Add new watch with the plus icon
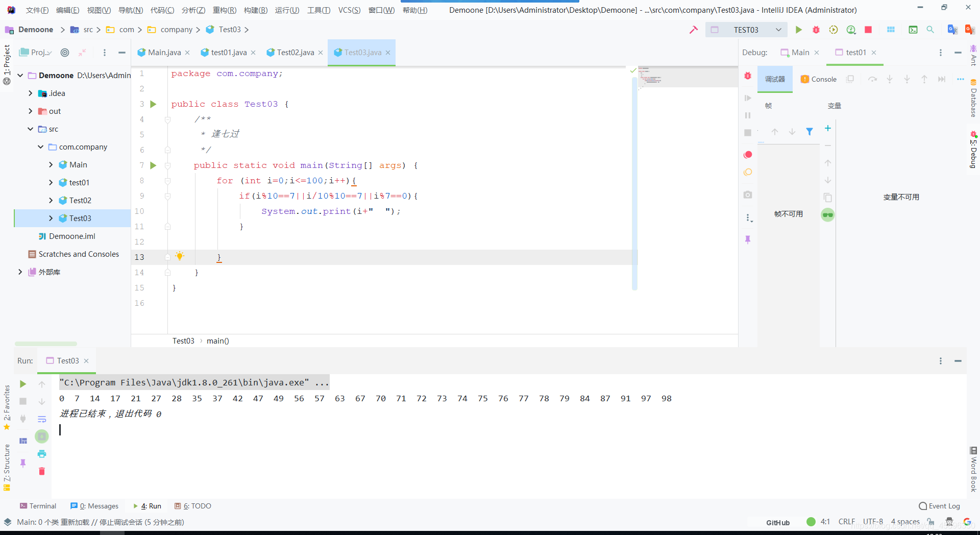Image resolution: width=980 pixels, height=535 pixels. pyautogui.click(x=828, y=128)
